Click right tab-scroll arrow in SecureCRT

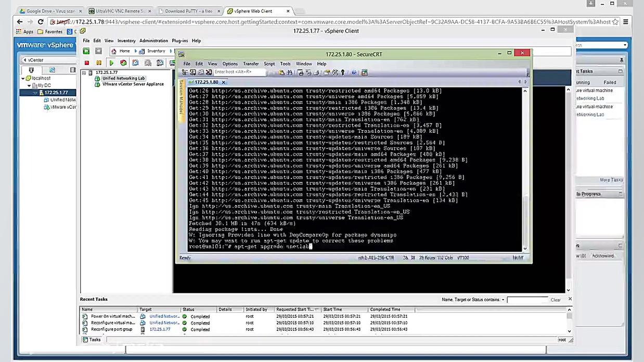(525, 82)
